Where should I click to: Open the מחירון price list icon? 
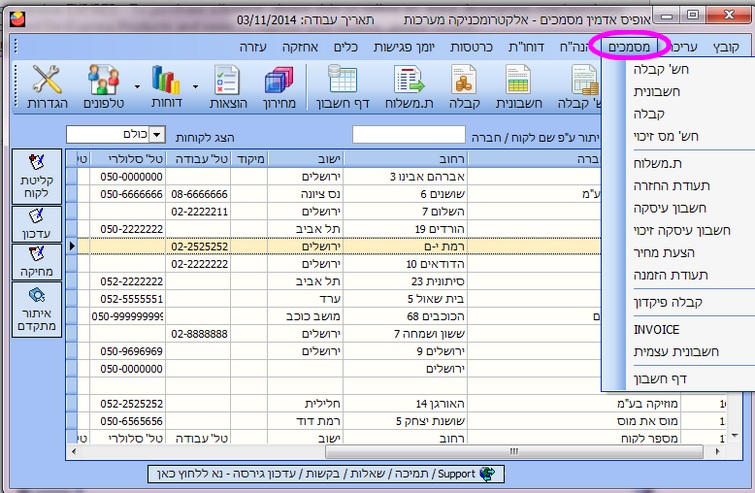pyautogui.click(x=282, y=86)
